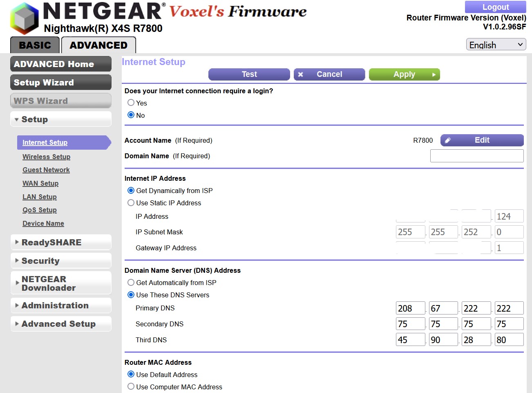Switch to the BASIC tab
This screenshot has height=393, width=532.
coord(35,45)
